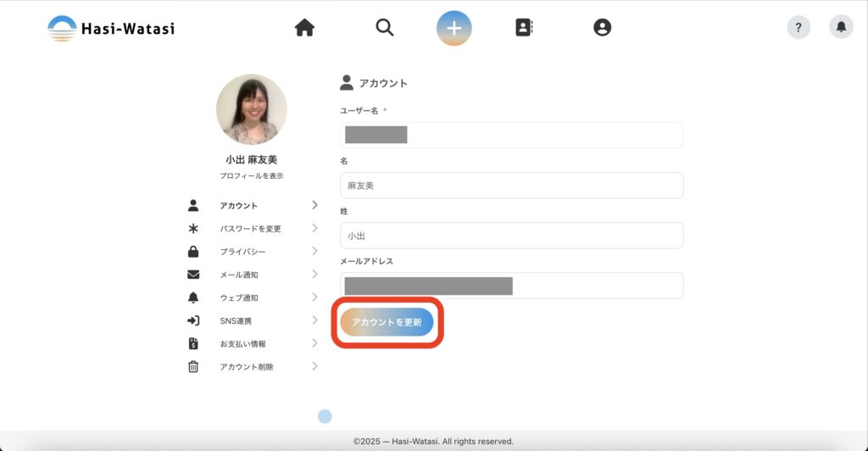Click the asterisk icon for パスワードを変更

(x=193, y=228)
